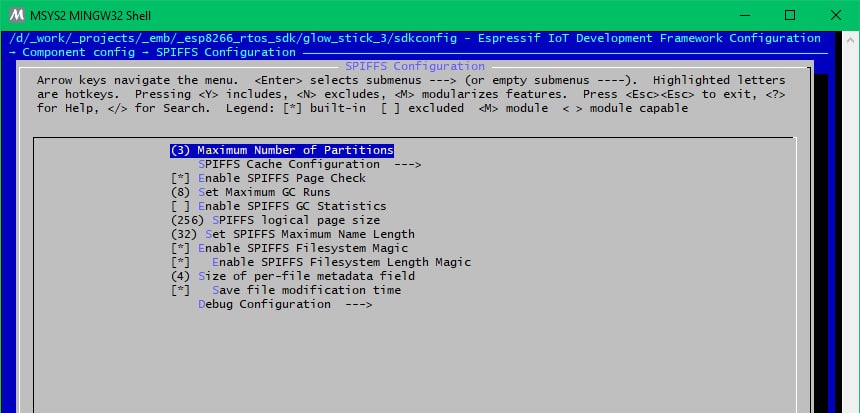This screenshot has width=860, height=413.
Task: Click 'Component config' breadcrumb text
Action: click(78, 53)
